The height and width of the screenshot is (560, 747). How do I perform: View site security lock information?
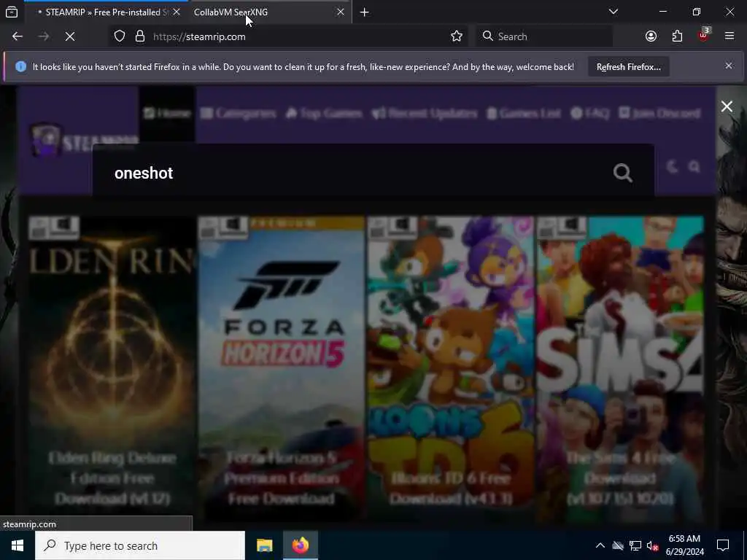(139, 36)
